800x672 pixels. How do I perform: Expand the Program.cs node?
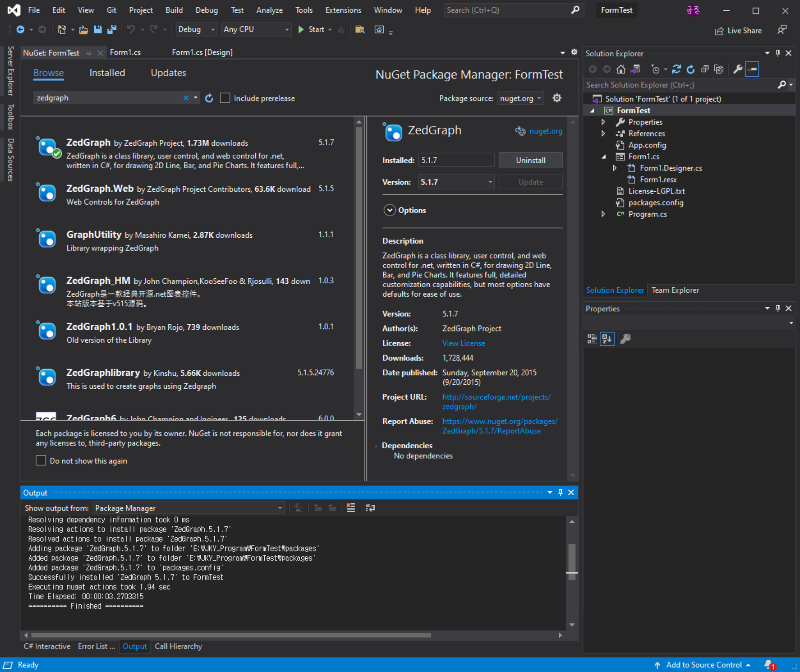tap(603, 214)
